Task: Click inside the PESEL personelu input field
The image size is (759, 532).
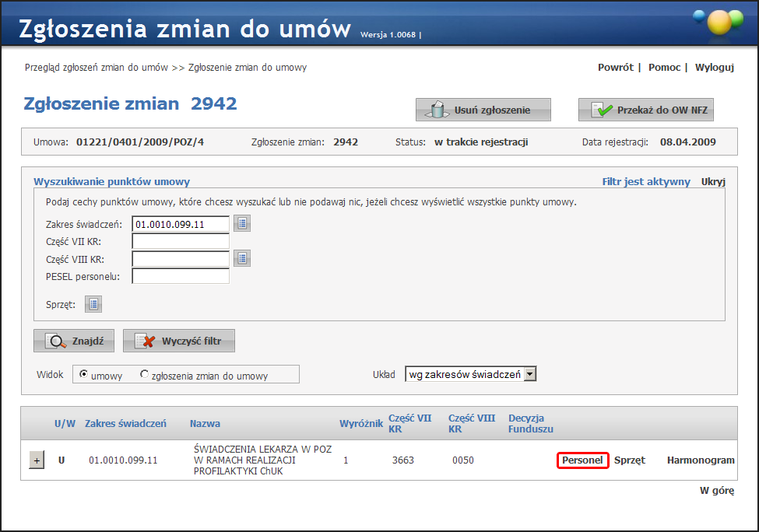Action: point(181,276)
